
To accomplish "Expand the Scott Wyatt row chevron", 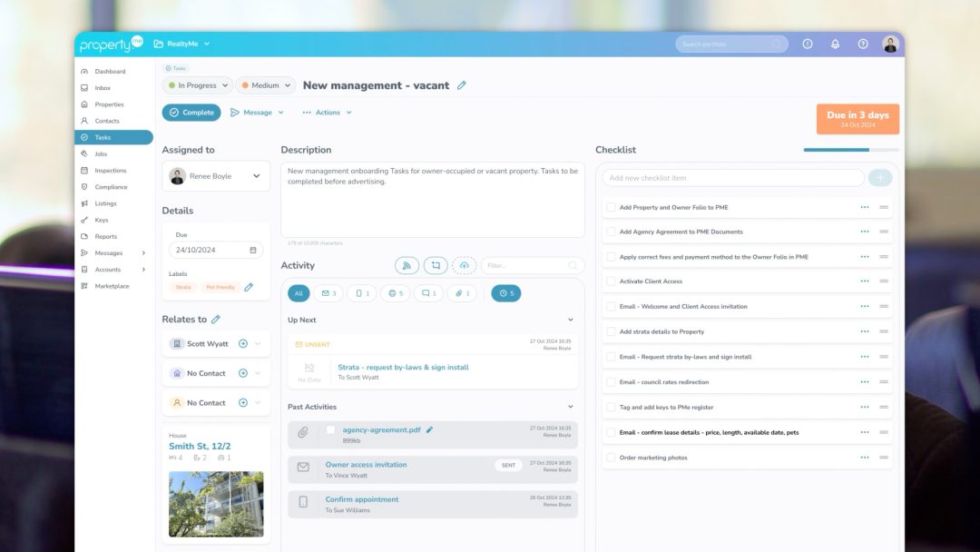I will 258,344.
